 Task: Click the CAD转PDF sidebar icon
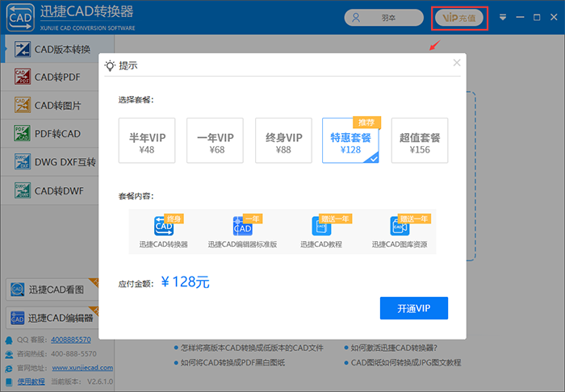coord(23,77)
